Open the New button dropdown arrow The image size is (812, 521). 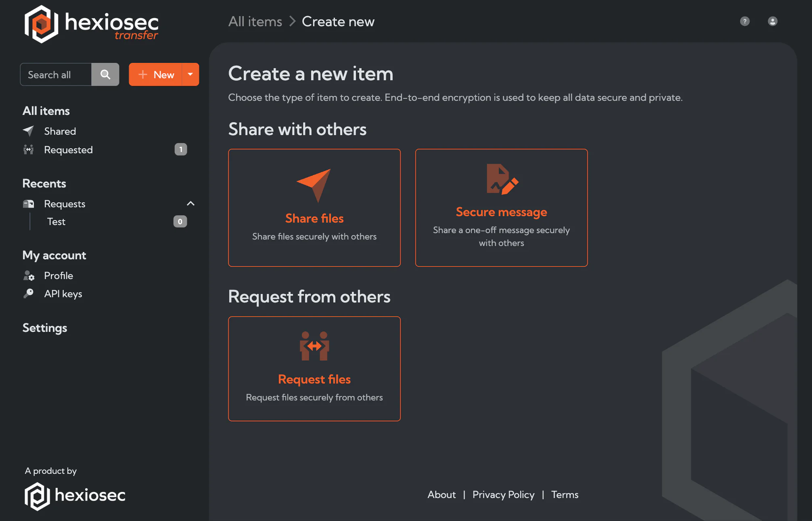(190, 74)
